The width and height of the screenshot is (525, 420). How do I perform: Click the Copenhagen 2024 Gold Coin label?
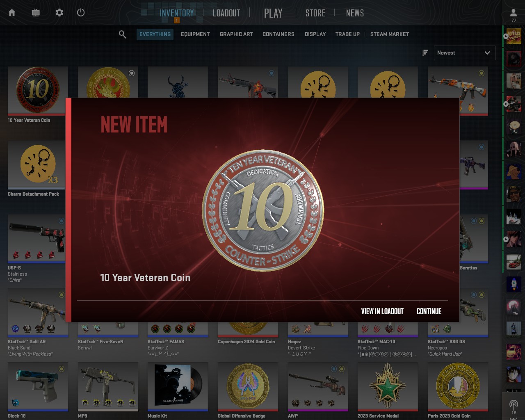[246, 342]
